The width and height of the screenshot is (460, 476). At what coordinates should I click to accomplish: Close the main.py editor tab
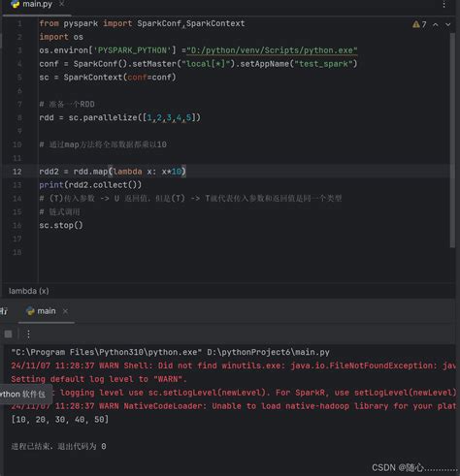[x=61, y=4]
